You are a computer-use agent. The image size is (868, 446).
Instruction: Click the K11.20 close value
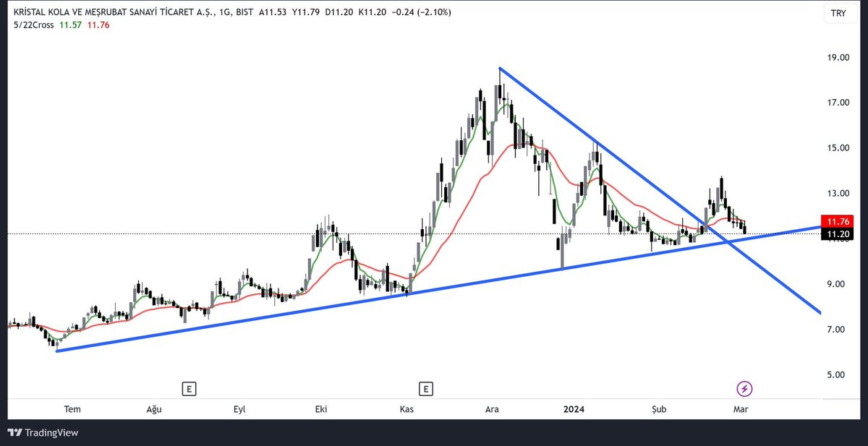pyautogui.click(x=372, y=13)
